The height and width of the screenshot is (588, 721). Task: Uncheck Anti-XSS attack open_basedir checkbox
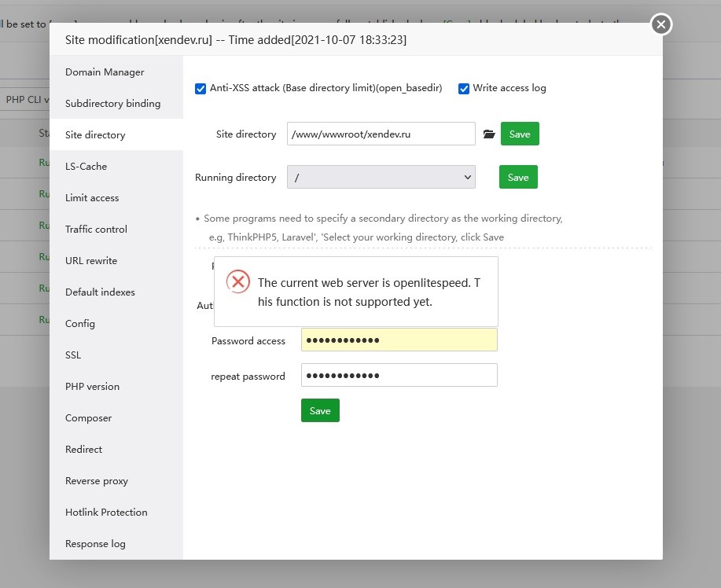point(200,88)
